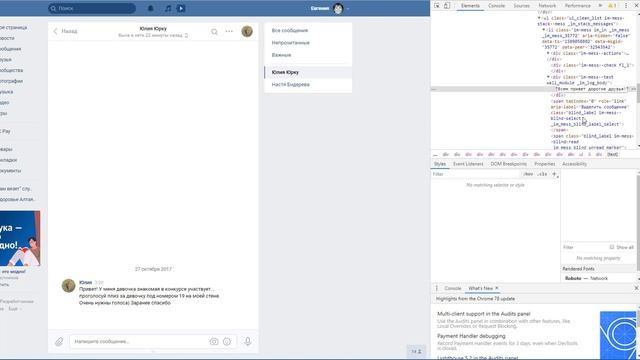Click the VK search field
640x360 pixels.
[92, 8]
